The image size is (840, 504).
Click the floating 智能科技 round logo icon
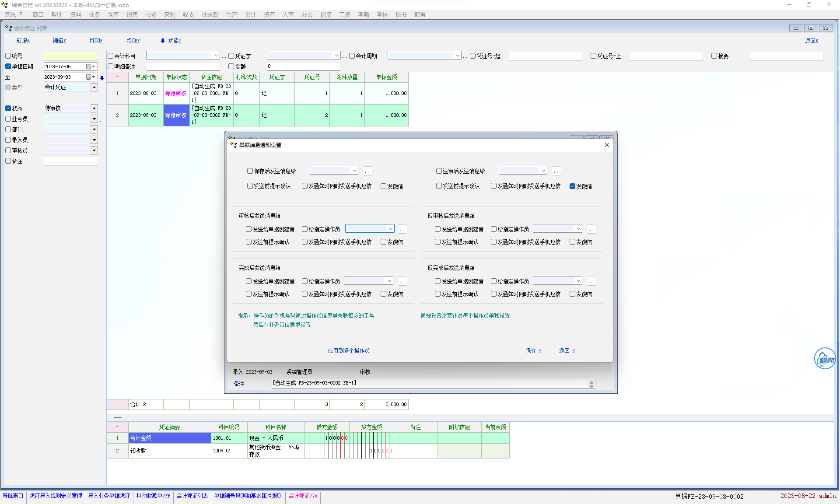tap(825, 359)
